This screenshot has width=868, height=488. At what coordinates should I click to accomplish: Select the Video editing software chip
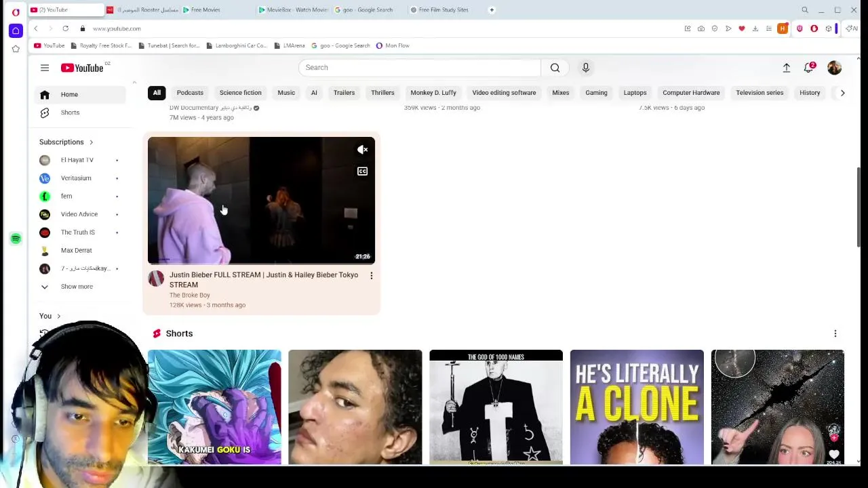(x=504, y=93)
